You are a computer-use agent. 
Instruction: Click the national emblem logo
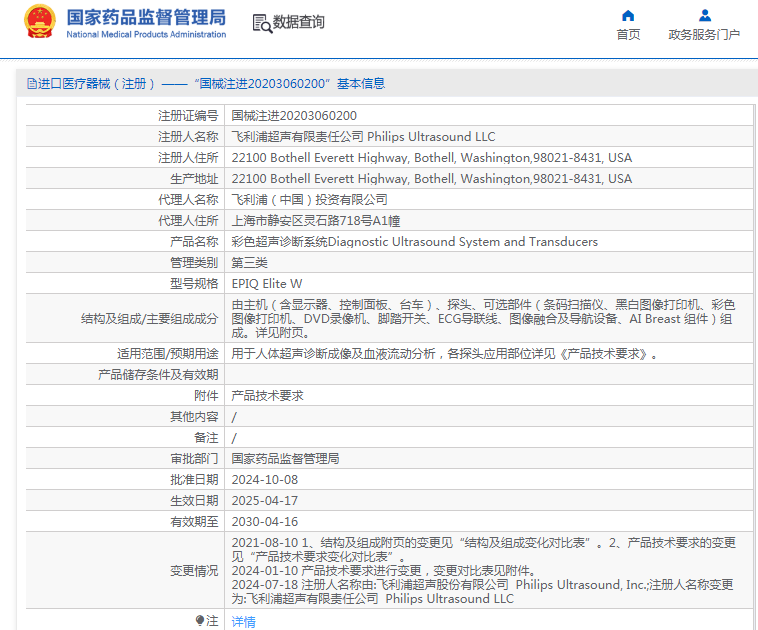point(40,22)
